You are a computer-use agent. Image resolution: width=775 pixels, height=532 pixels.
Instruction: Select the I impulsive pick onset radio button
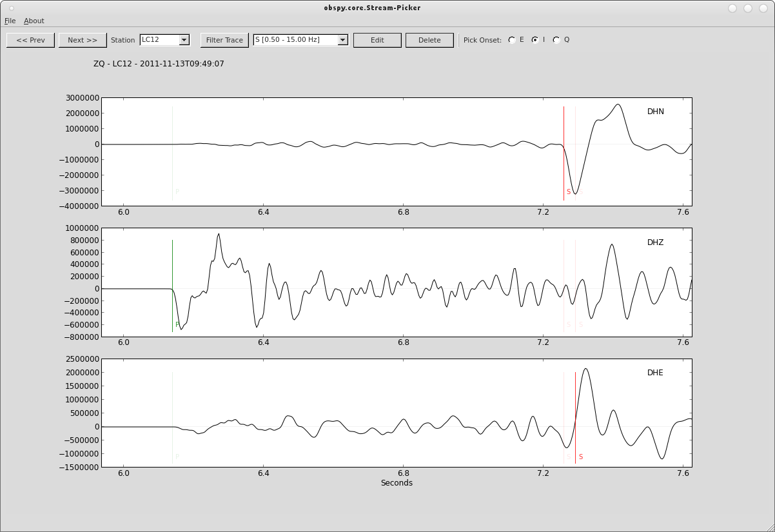click(536, 39)
